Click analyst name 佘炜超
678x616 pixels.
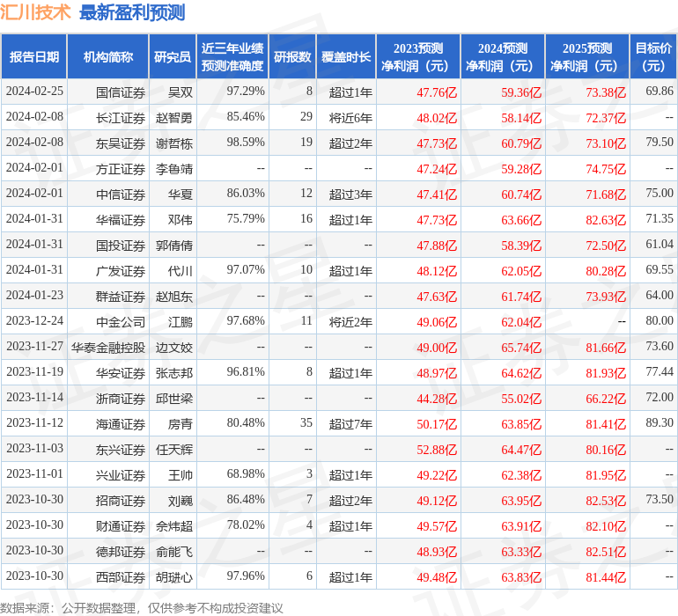pyautogui.click(x=174, y=525)
